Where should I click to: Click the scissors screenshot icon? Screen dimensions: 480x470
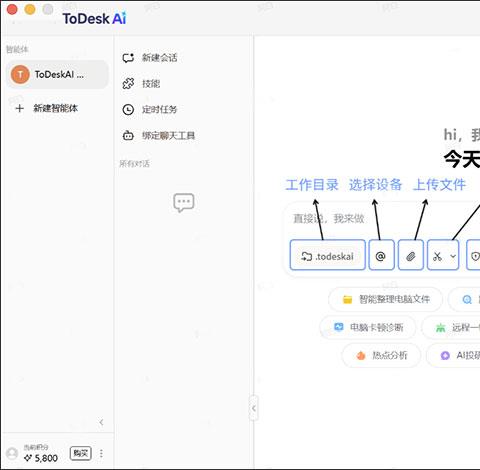click(x=437, y=256)
